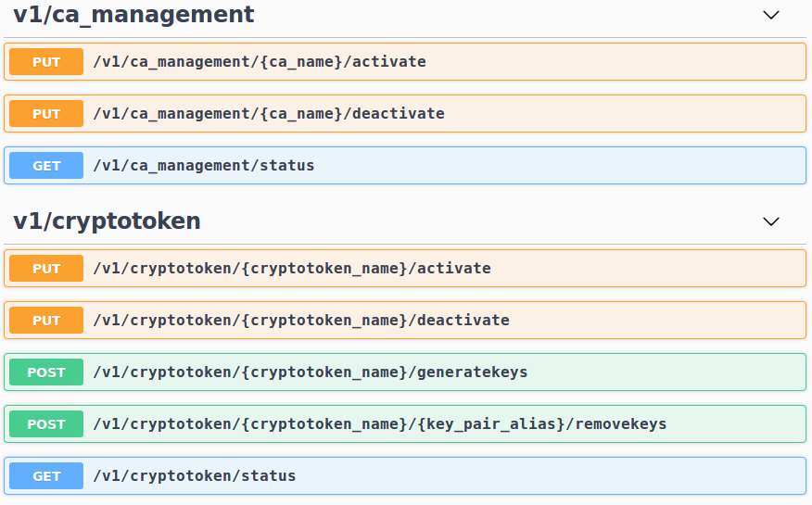Click POST badge for cryptotoken generatekeys

click(46, 372)
